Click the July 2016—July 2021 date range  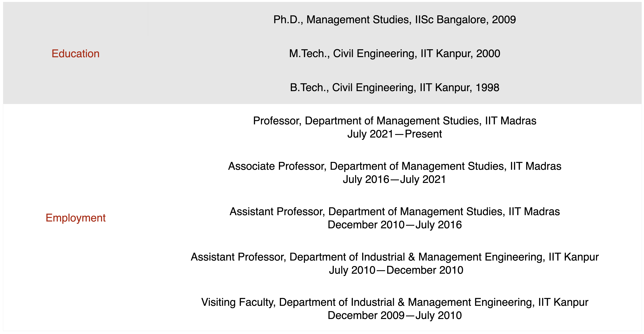394,179
